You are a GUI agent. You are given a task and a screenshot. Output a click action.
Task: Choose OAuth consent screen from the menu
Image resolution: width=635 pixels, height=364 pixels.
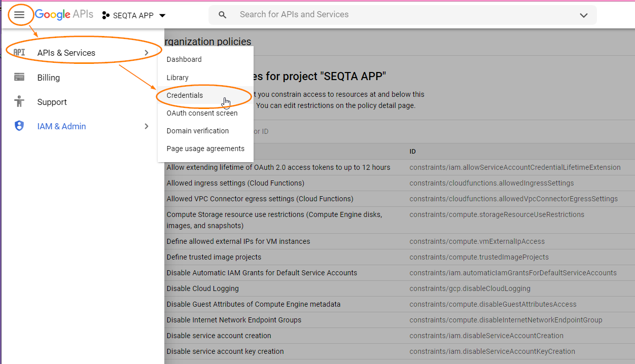tap(202, 113)
